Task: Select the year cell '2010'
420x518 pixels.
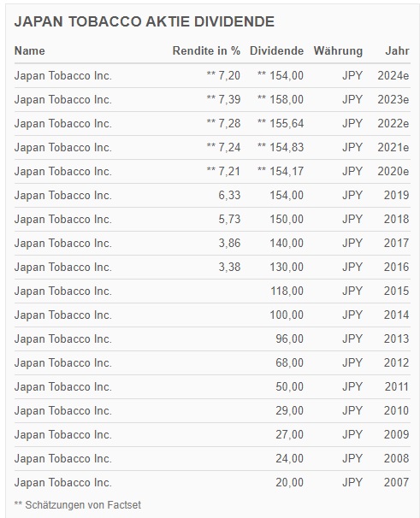Action: click(397, 410)
